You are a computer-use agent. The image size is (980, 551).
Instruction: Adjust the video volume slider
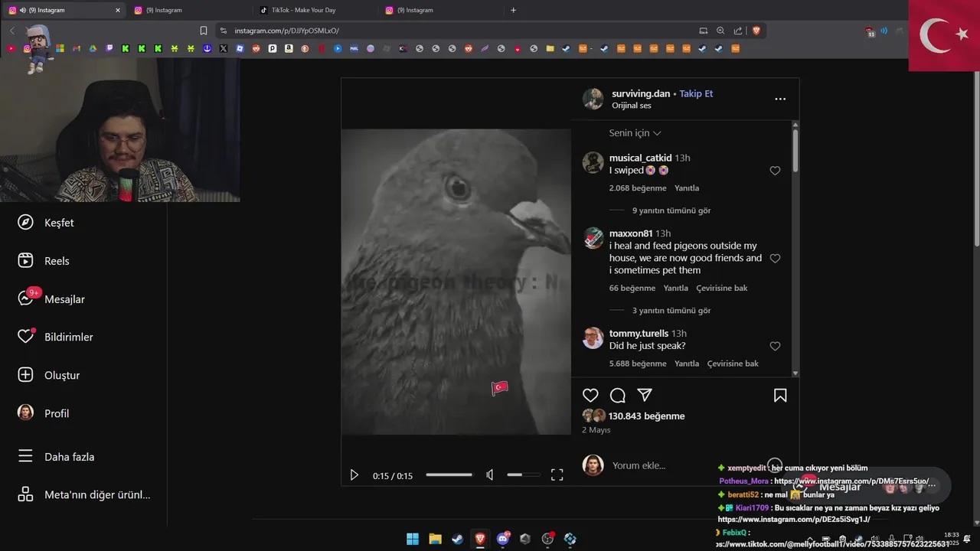[x=523, y=475]
